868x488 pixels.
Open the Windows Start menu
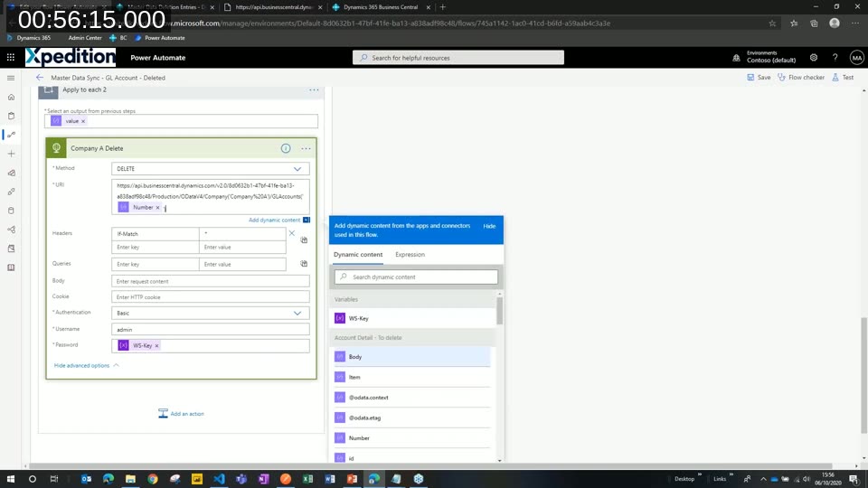[x=11, y=479]
